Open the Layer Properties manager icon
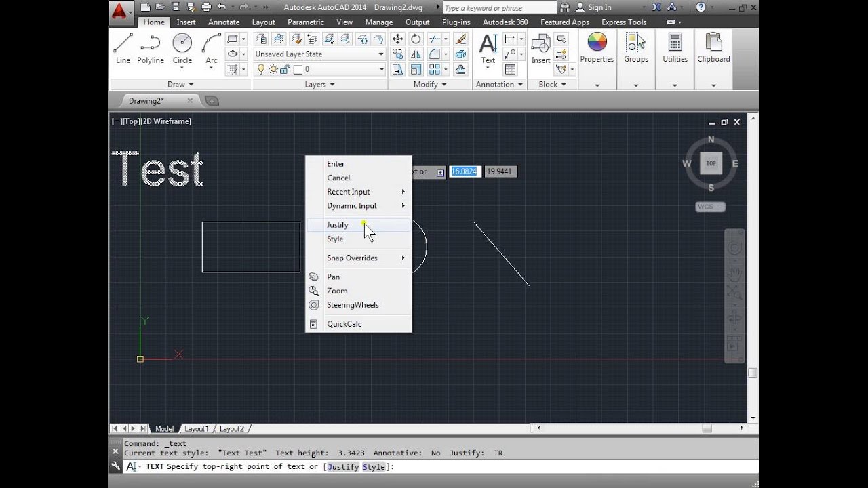 click(x=260, y=39)
